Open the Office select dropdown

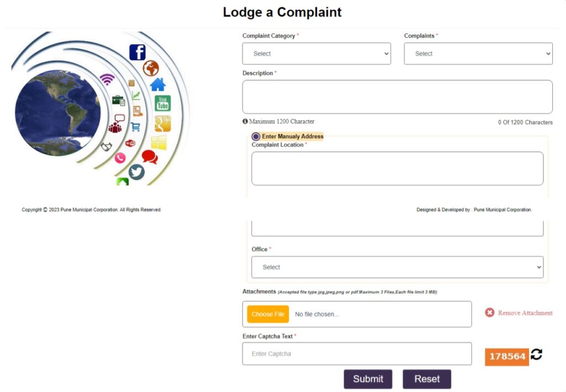397,267
